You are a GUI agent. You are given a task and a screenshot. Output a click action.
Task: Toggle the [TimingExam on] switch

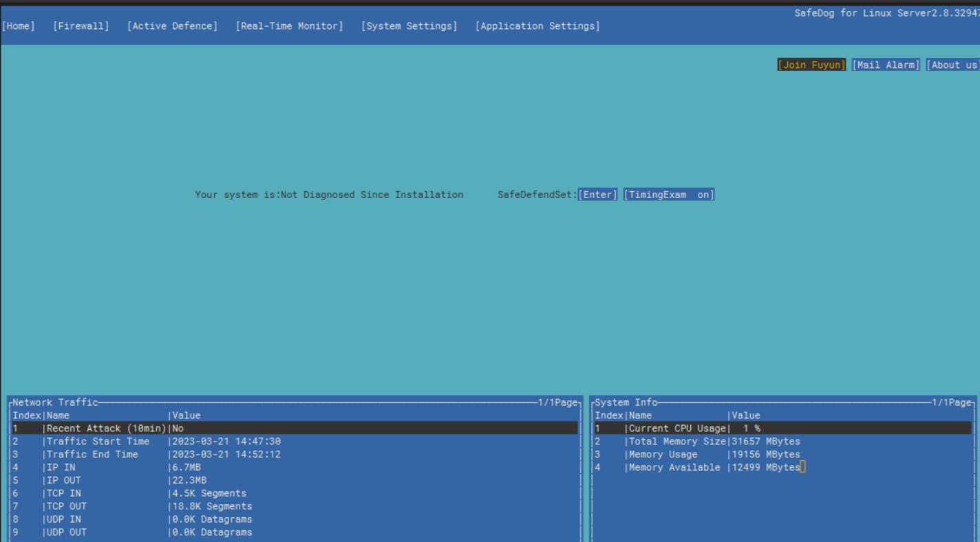point(669,195)
